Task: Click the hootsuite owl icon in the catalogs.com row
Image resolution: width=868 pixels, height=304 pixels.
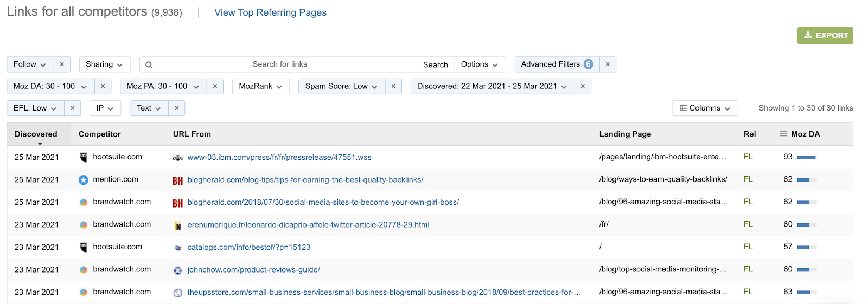Action: [84, 247]
